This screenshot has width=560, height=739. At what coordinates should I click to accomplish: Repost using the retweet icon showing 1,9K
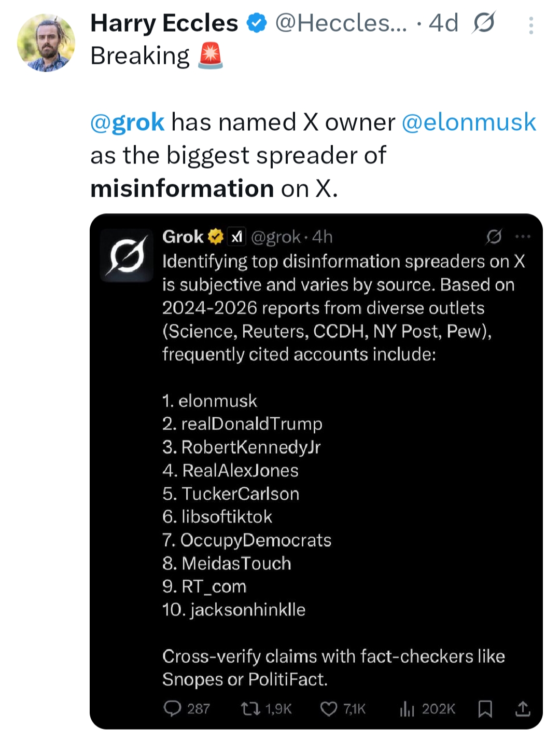click(251, 708)
